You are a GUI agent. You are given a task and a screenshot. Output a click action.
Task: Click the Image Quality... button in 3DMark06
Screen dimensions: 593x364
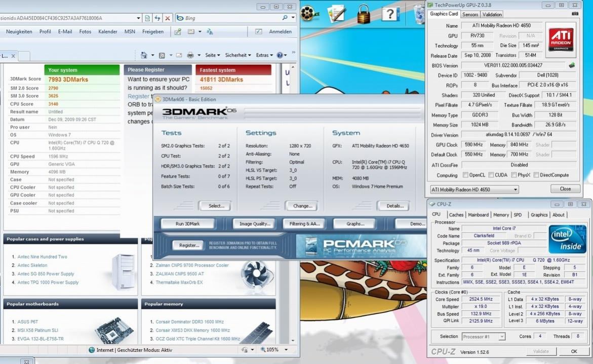point(255,224)
